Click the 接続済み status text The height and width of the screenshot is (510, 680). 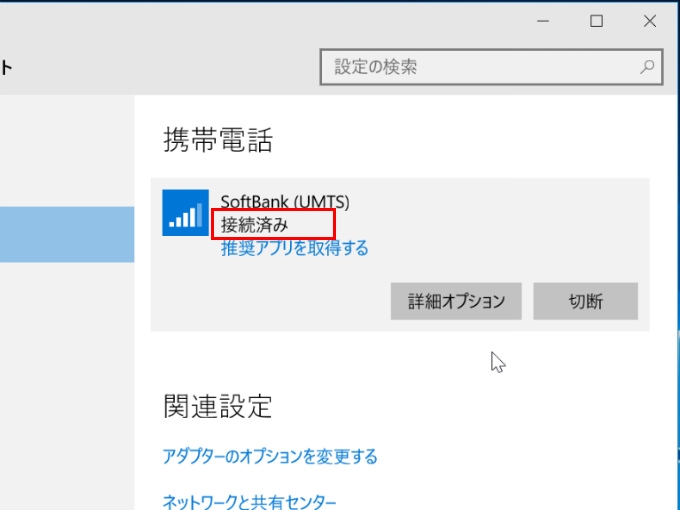click(x=255, y=225)
